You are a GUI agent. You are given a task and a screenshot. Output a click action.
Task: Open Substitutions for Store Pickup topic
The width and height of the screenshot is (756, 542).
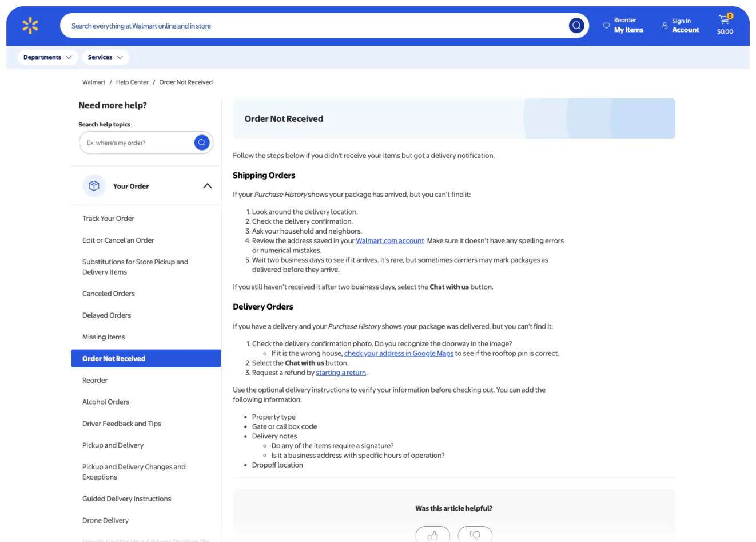point(136,267)
